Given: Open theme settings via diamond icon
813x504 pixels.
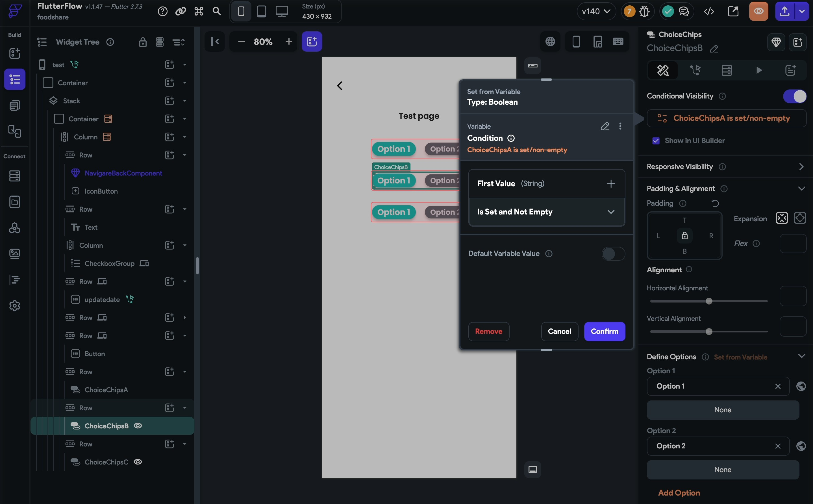Looking at the screenshot, I should 777,42.
